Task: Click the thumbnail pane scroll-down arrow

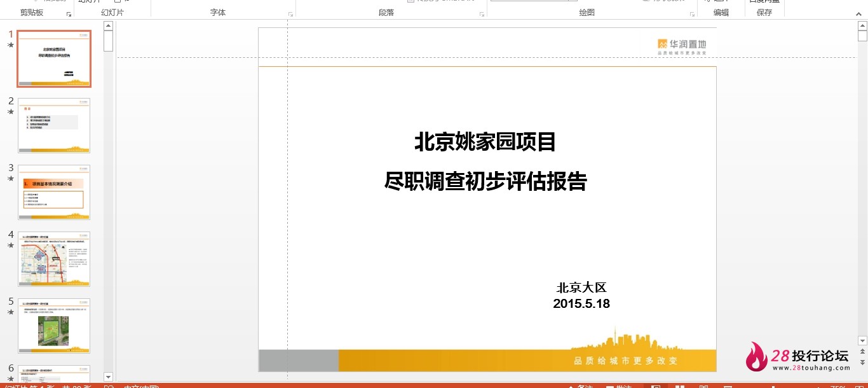Action: [x=108, y=377]
